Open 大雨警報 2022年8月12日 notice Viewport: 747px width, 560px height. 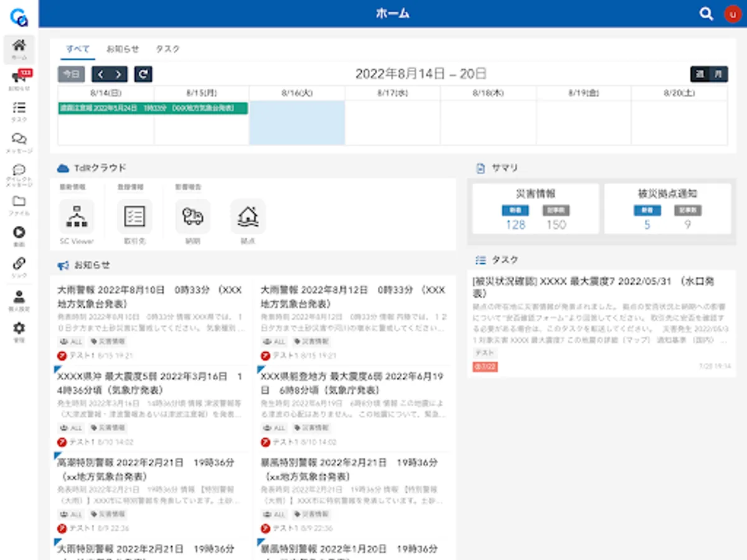point(354,297)
